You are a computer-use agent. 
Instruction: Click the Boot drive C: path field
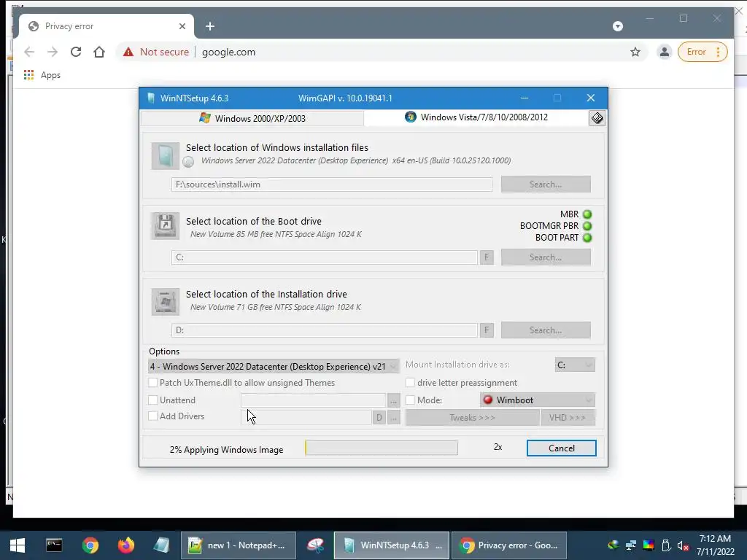[325, 257]
